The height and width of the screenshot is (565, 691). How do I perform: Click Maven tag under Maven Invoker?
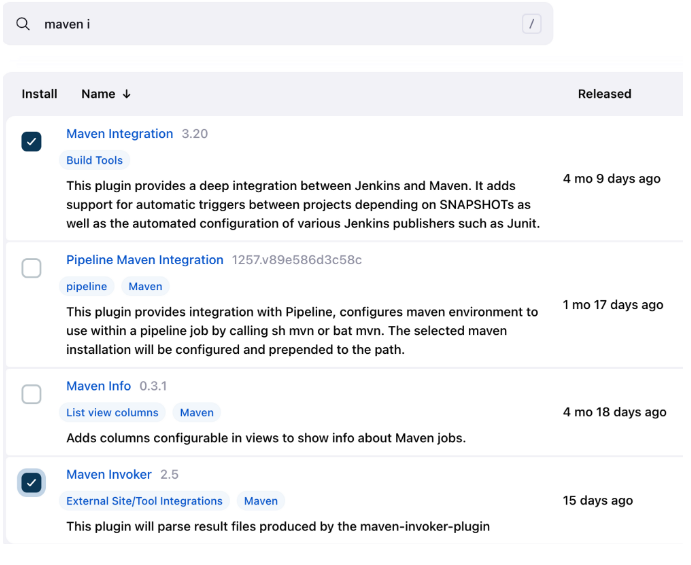click(261, 501)
